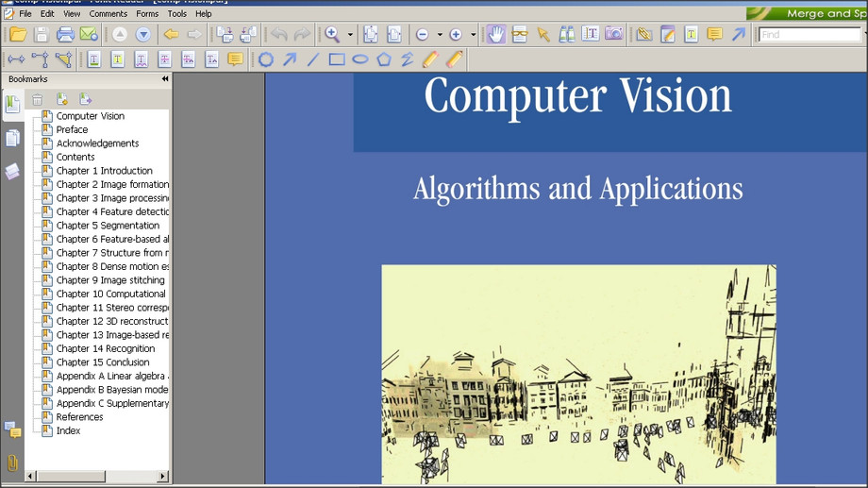Image resolution: width=868 pixels, height=488 pixels.
Task: Click the Snapshot camera tool
Action: (x=614, y=34)
